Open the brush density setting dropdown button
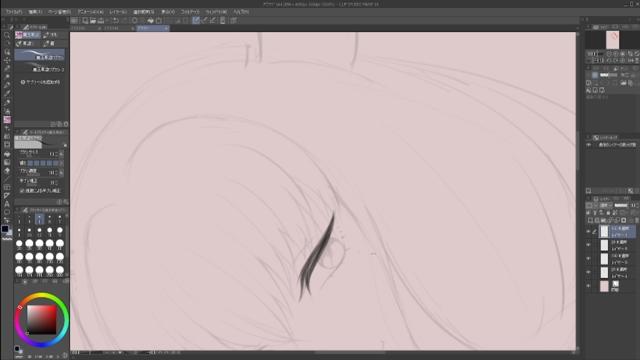The width and height of the screenshot is (640, 360). 61,173
